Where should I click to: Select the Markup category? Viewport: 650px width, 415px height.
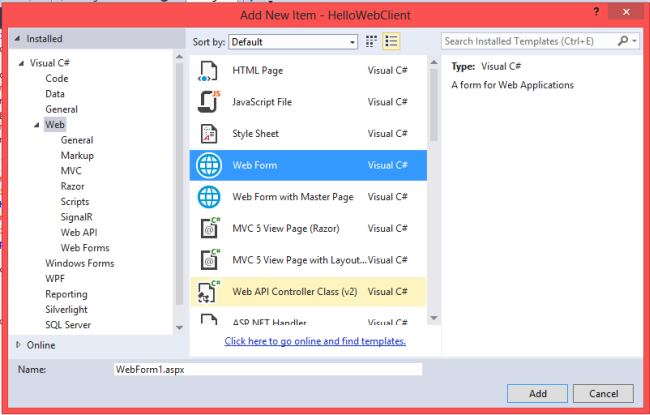coord(77,155)
